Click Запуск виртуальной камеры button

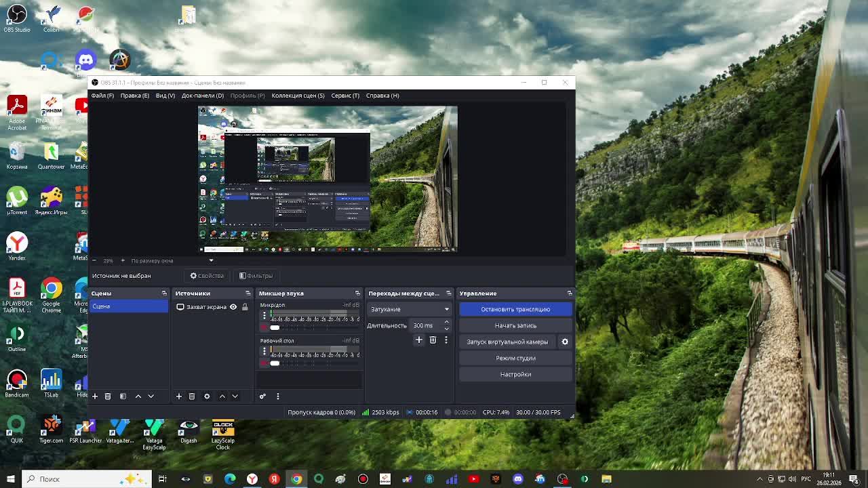point(507,342)
